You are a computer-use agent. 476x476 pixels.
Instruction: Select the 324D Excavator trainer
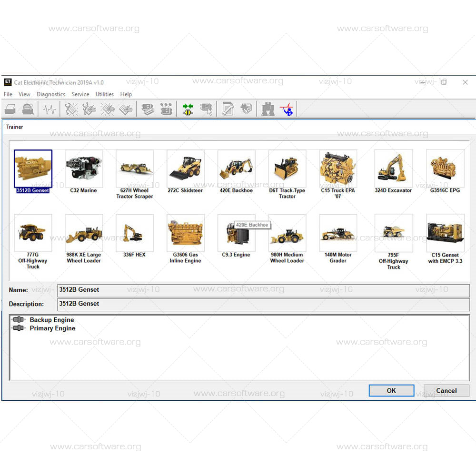click(394, 168)
